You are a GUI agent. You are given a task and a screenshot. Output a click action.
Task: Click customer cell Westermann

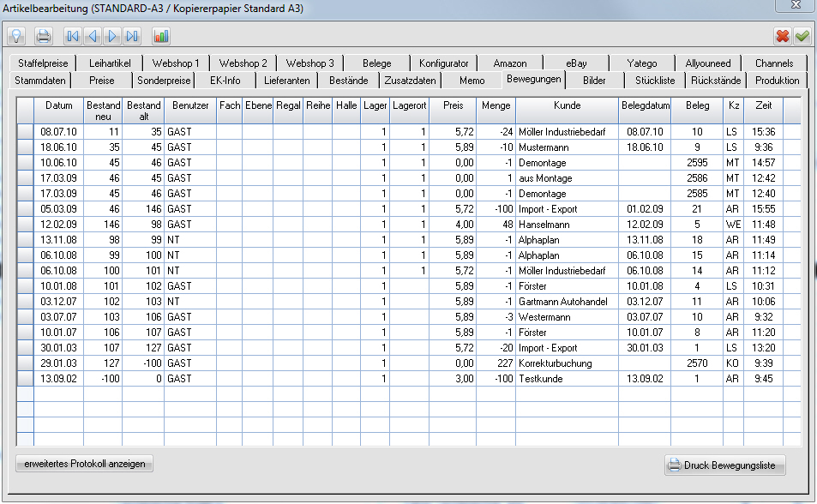(x=567, y=317)
